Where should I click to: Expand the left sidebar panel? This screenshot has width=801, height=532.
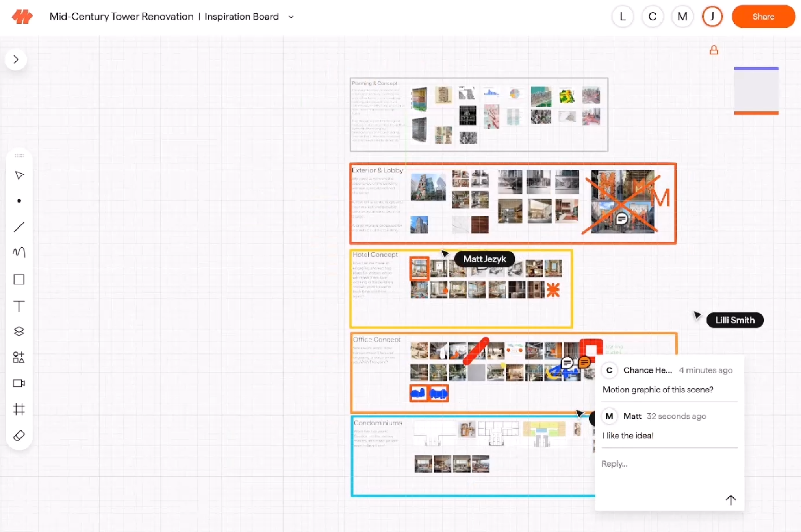point(16,59)
